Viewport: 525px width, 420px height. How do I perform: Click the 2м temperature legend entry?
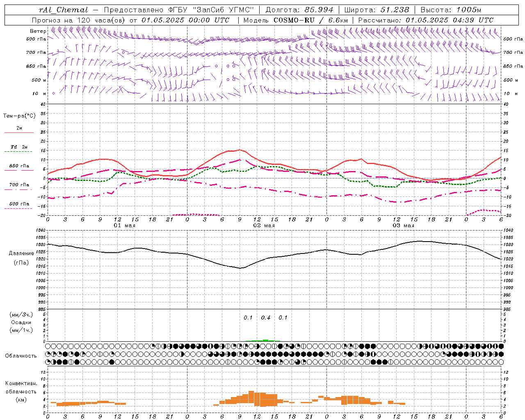click(19, 128)
